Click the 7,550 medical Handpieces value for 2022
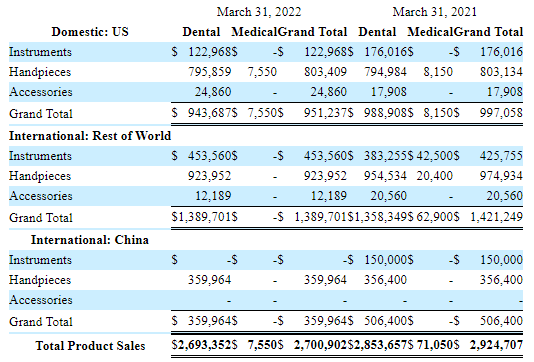 pos(262,72)
